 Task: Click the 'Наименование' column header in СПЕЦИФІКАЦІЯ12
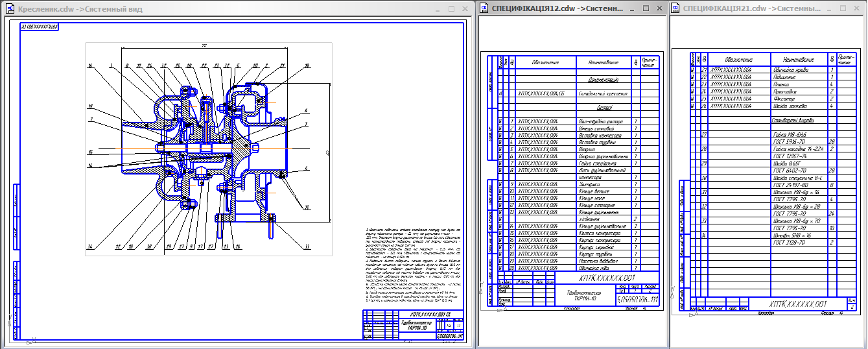[604, 62]
